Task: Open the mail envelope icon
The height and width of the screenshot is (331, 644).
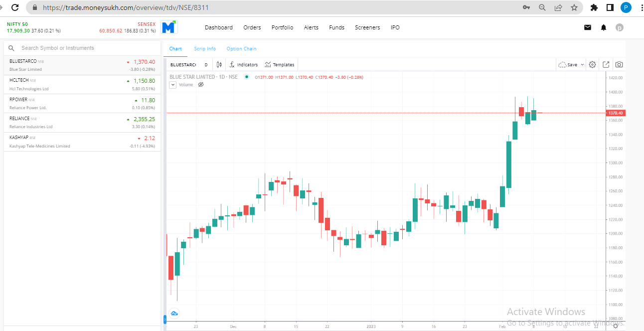Action: coord(588,27)
